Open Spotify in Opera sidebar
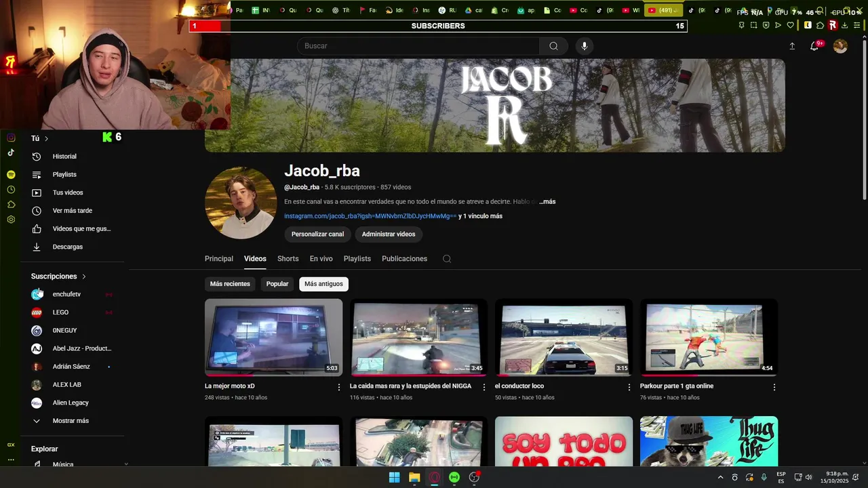 coord(11,175)
